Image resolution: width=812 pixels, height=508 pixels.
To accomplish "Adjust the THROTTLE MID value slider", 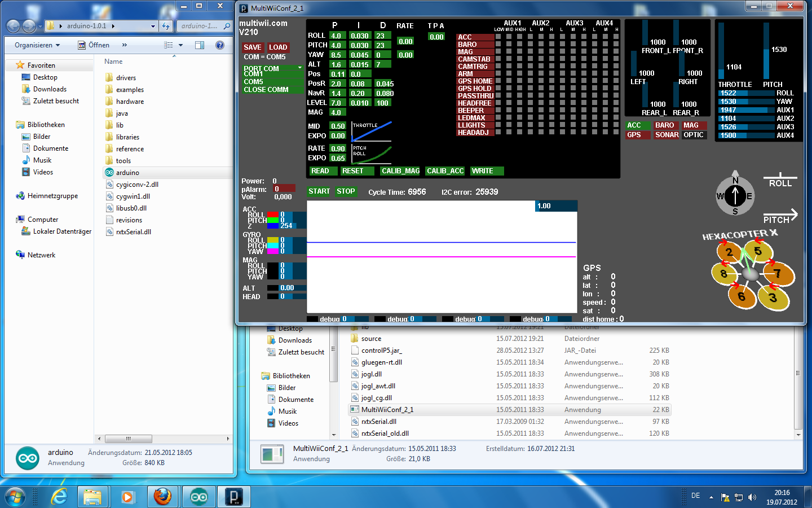I will tap(338, 126).
